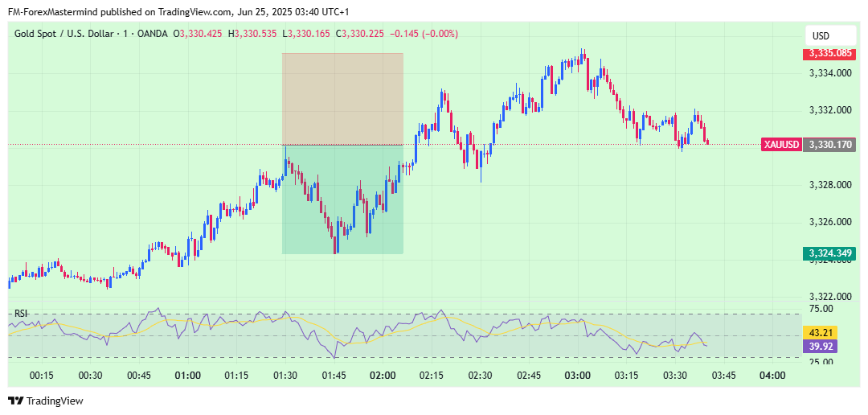Click the 02:30 time axis label
Screen dimensions: 868x415
(480, 376)
